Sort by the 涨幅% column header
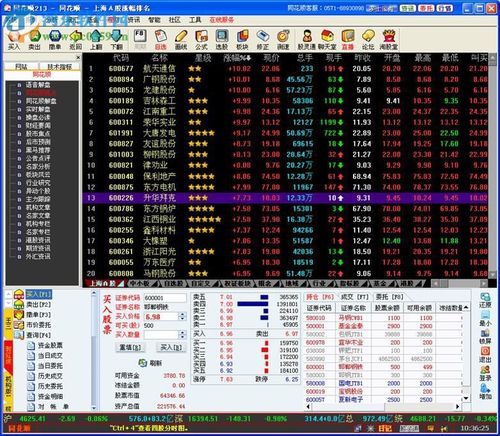The image size is (500, 436). coord(237,58)
